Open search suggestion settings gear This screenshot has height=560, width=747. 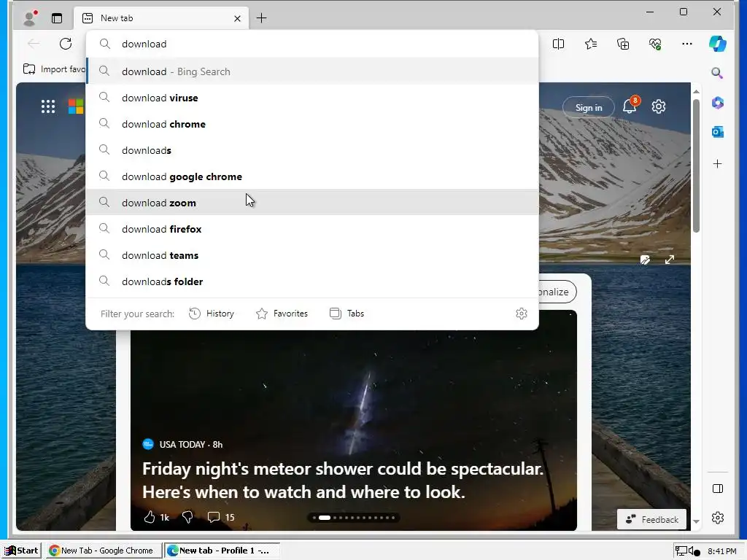(521, 314)
